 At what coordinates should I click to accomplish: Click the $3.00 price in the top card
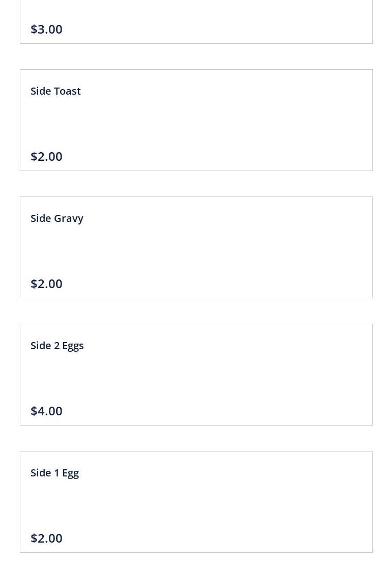[46, 29]
